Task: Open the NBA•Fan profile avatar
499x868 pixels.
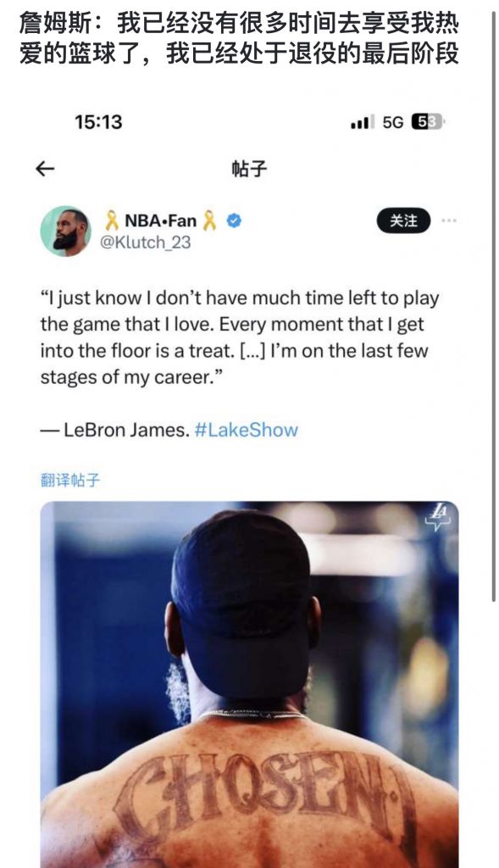Action: [x=65, y=231]
